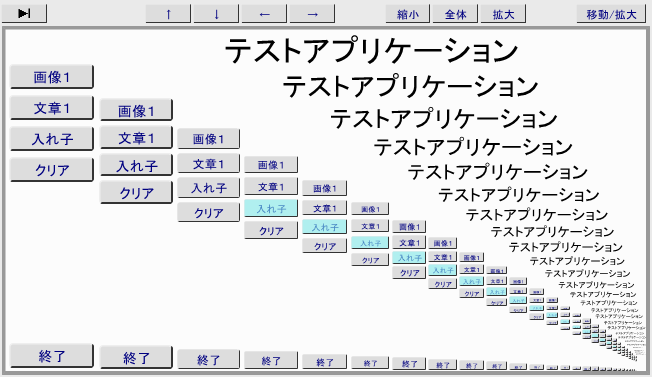Image resolution: width=652 pixels, height=377 pixels.
Task: Click the up arrow ↑ toolbar button
Action: [x=168, y=14]
